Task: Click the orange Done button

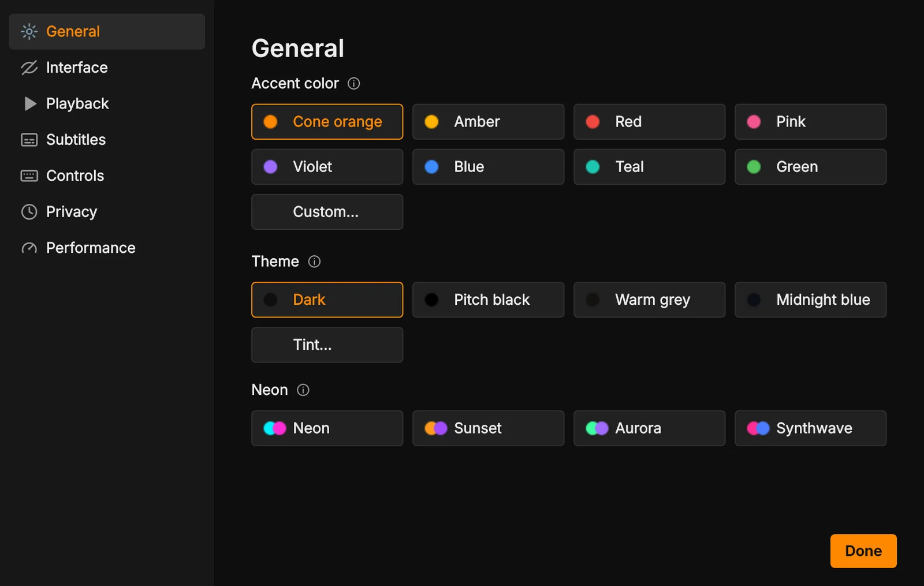Action: (863, 551)
